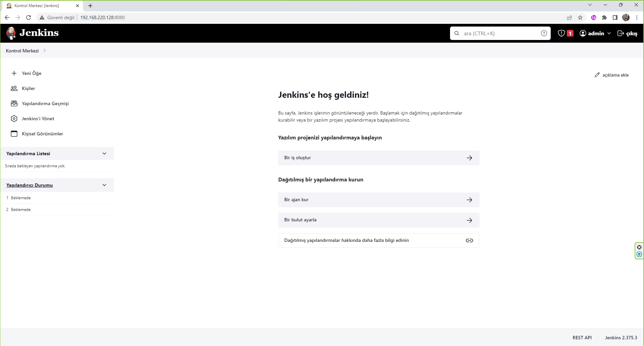Image resolution: width=644 pixels, height=346 pixels.
Task: Select executor 2 Beklemede row
Action: pos(57,210)
